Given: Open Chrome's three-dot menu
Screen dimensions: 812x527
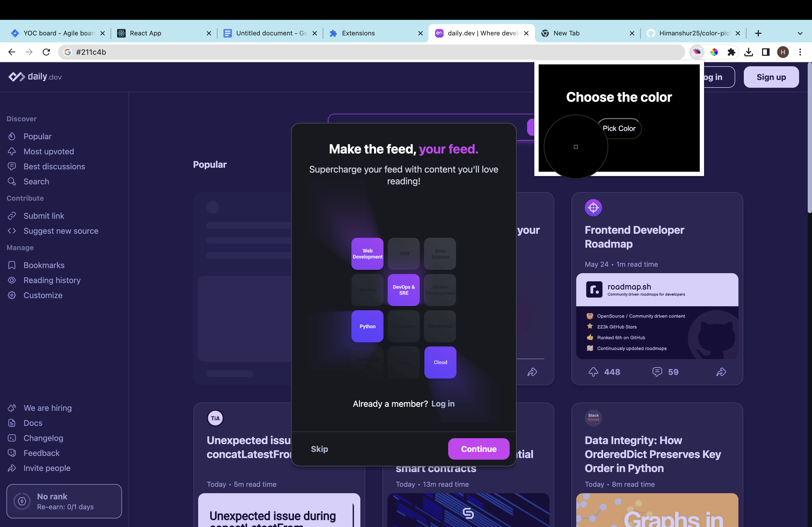Looking at the screenshot, I should pos(800,52).
